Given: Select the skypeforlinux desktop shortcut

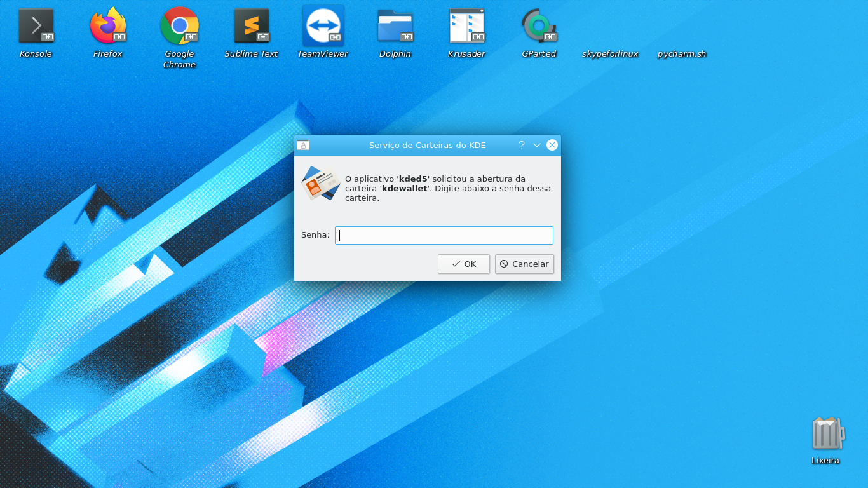Looking at the screenshot, I should [x=610, y=54].
